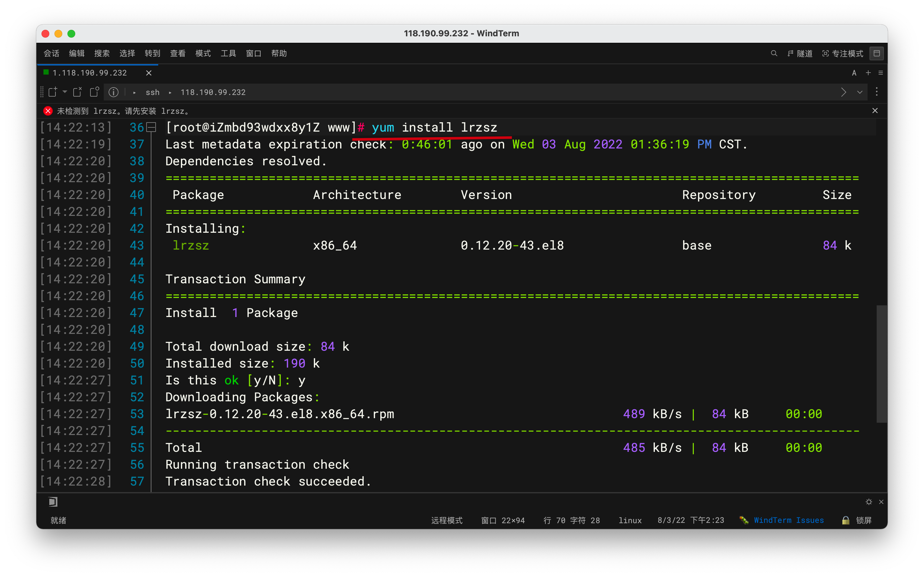Click the pane icon at bottom left
This screenshot has width=924, height=577.
53,502
